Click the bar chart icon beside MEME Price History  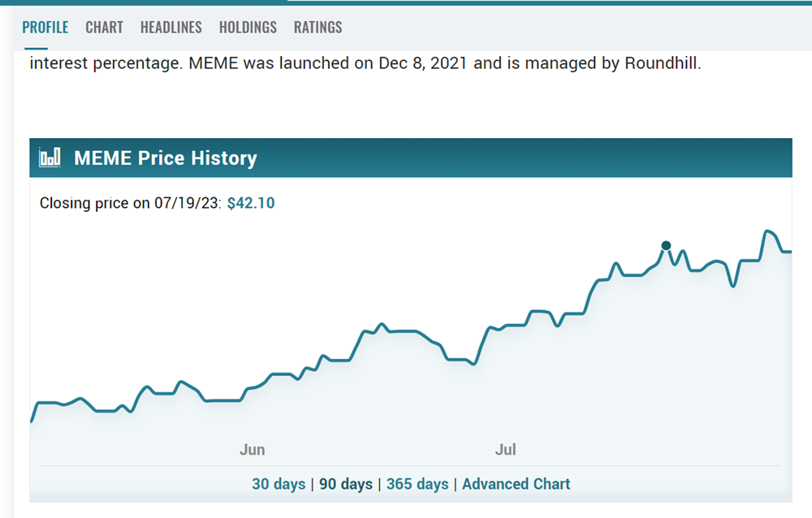point(49,158)
